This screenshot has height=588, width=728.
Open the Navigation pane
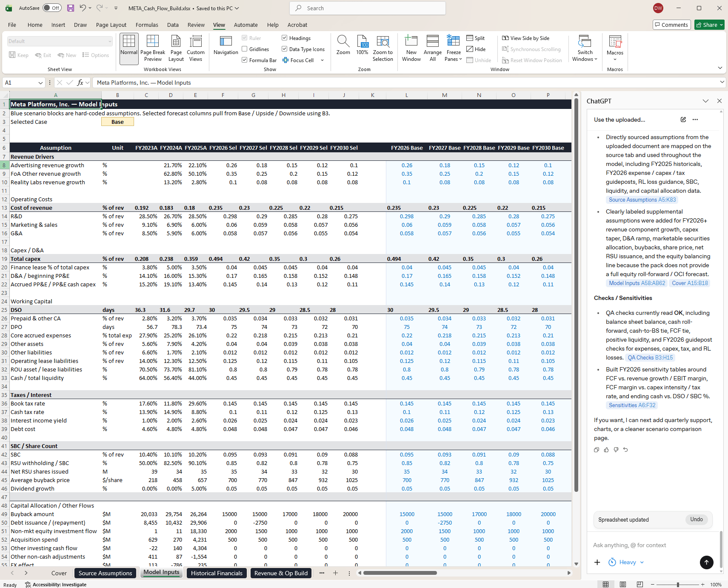point(226,46)
